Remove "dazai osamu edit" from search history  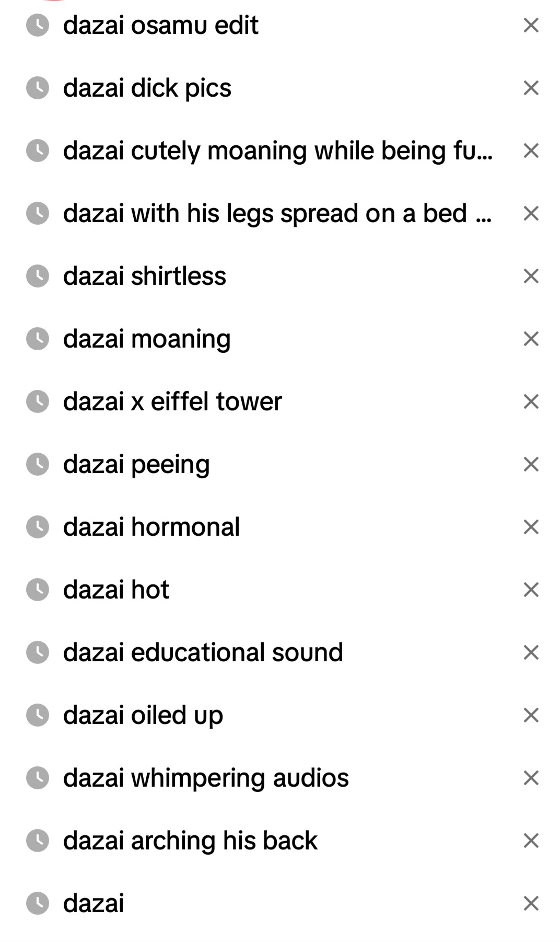pos(531,25)
